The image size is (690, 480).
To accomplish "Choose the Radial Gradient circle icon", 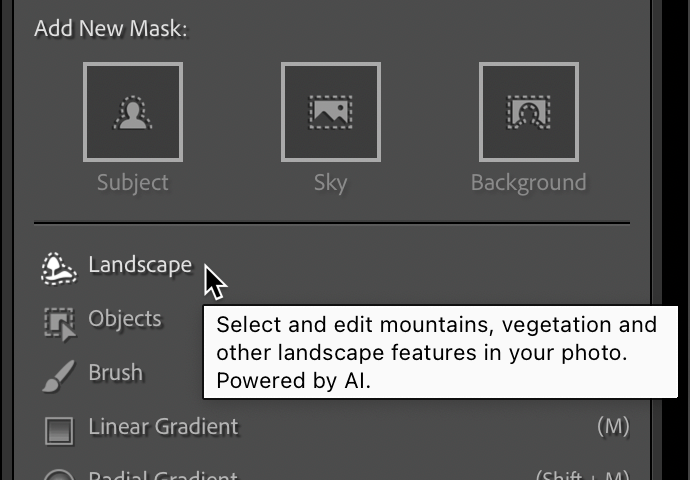I will (x=59, y=474).
